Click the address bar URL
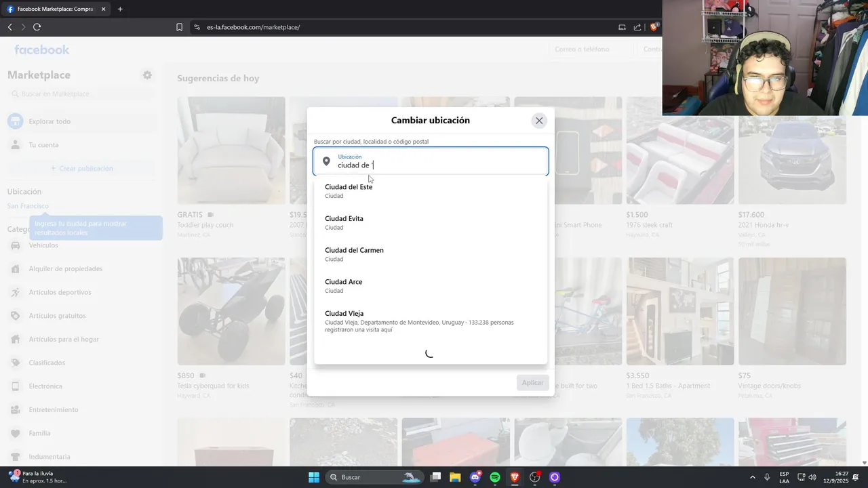This screenshot has width=868, height=488. (253, 27)
